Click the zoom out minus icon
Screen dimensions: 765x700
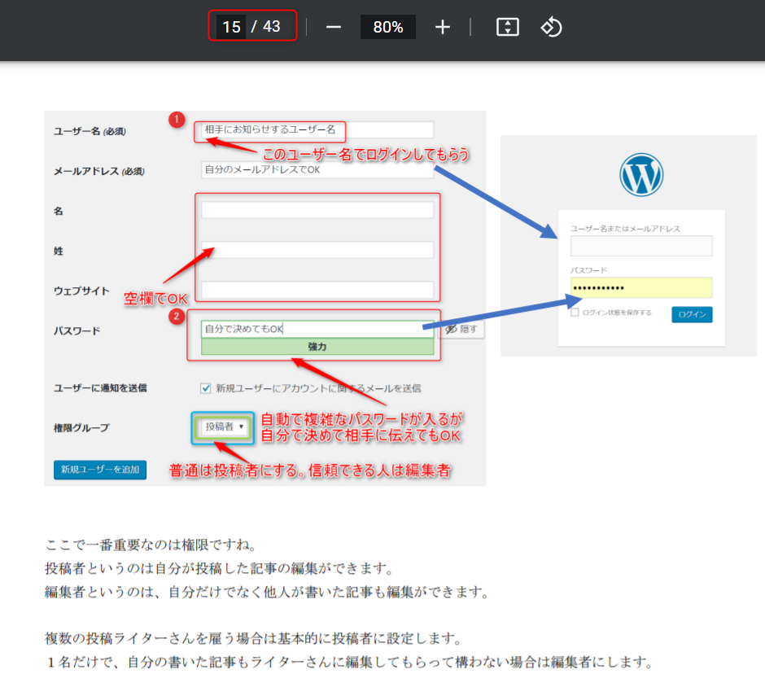(x=334, y=27)
